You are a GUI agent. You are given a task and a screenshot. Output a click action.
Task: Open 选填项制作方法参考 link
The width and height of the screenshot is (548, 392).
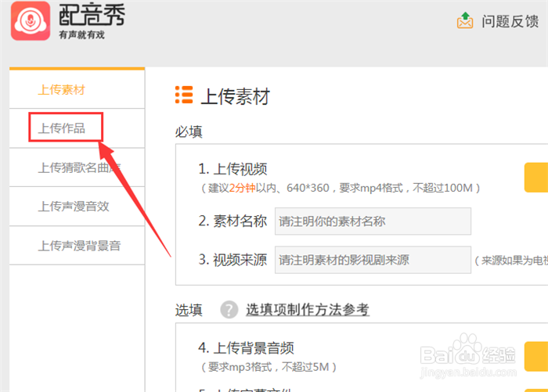point(308,310)
